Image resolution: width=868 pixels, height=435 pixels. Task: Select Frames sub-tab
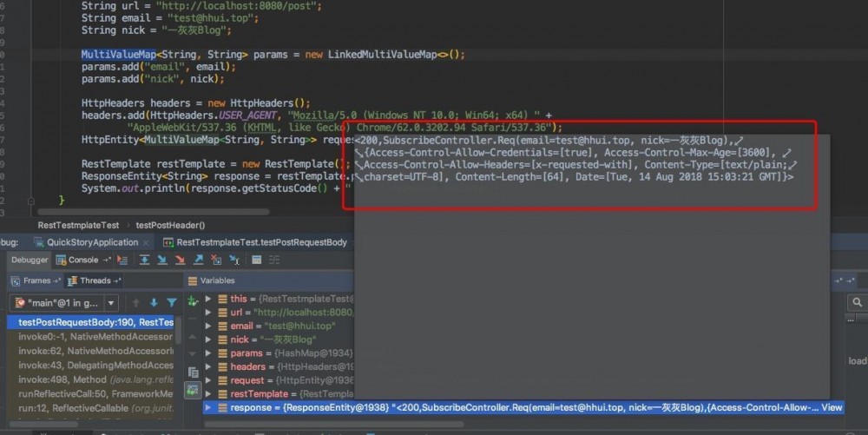(x=36, y=280)
